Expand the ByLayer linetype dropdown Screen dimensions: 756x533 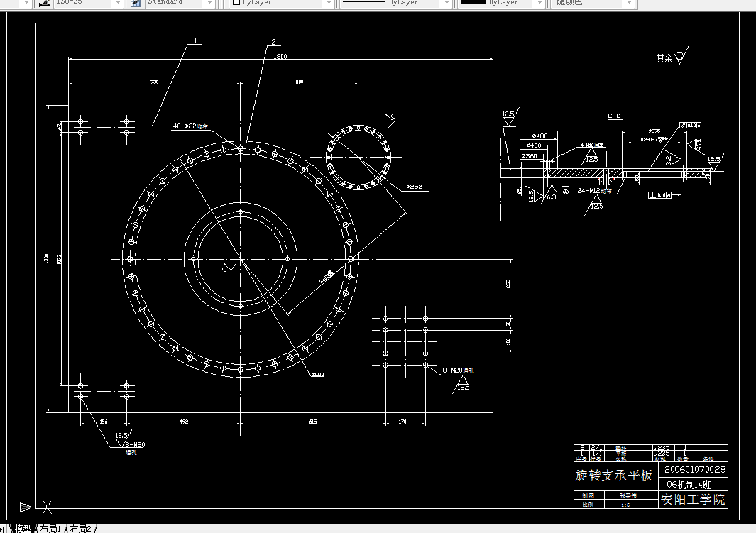pos(447,3)
